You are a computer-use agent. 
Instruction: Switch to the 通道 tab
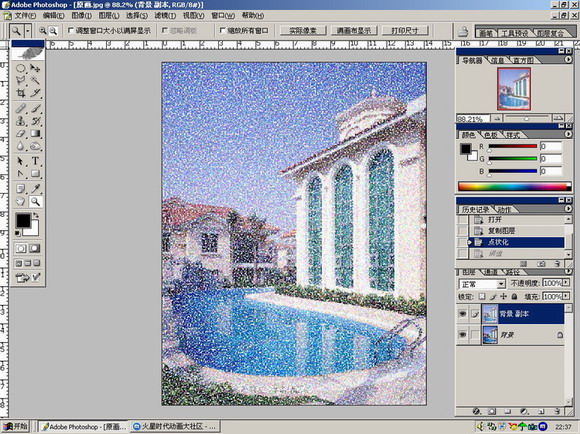pos(491,272)
